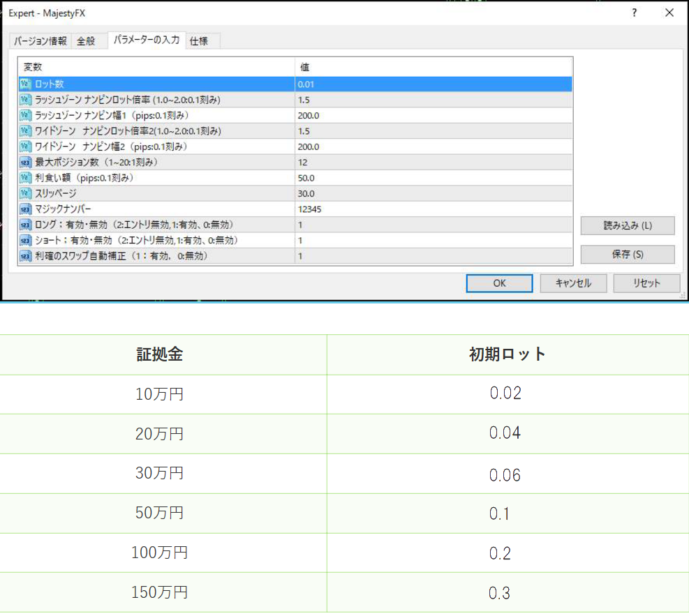The height and width of the screenshot is (616, 689).
Task: Click the 変数 column header
Action: coord(156,67)
